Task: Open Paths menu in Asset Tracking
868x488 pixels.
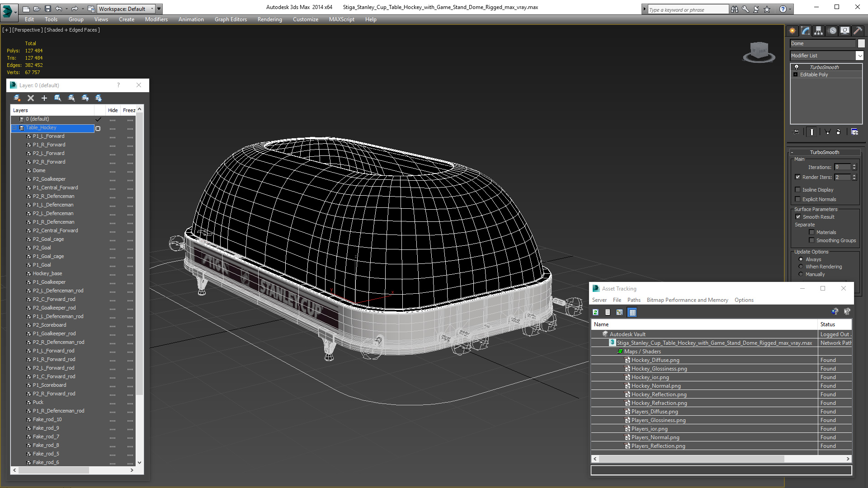Action: tap(634, 300)
